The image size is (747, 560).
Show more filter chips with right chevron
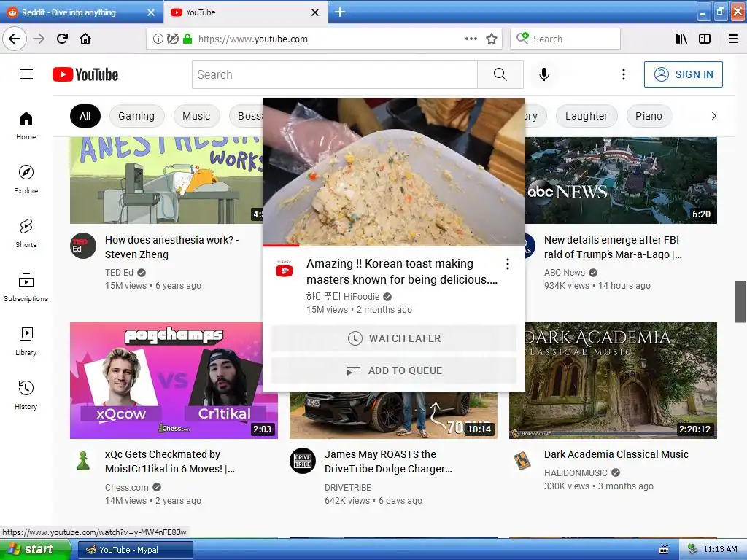tap(713, 116)
